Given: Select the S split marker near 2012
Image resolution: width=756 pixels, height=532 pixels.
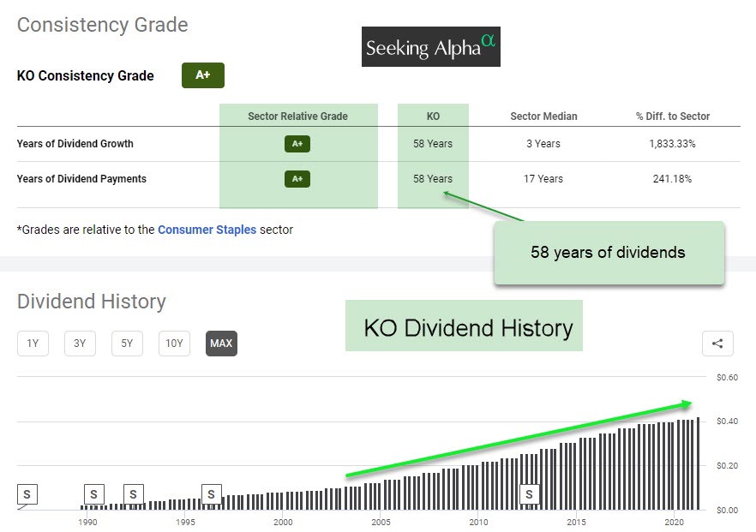Looking at the screenshot, I should pyautogui.click(x=529, y=494).
